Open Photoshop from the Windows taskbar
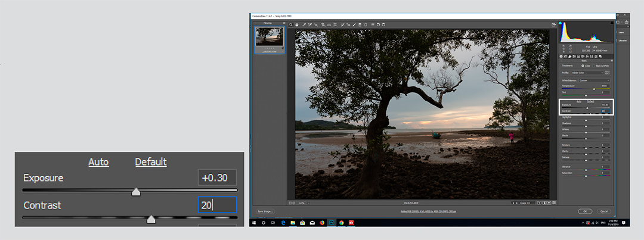Viewport: 644px width, 240px height. tap(331, 222)
